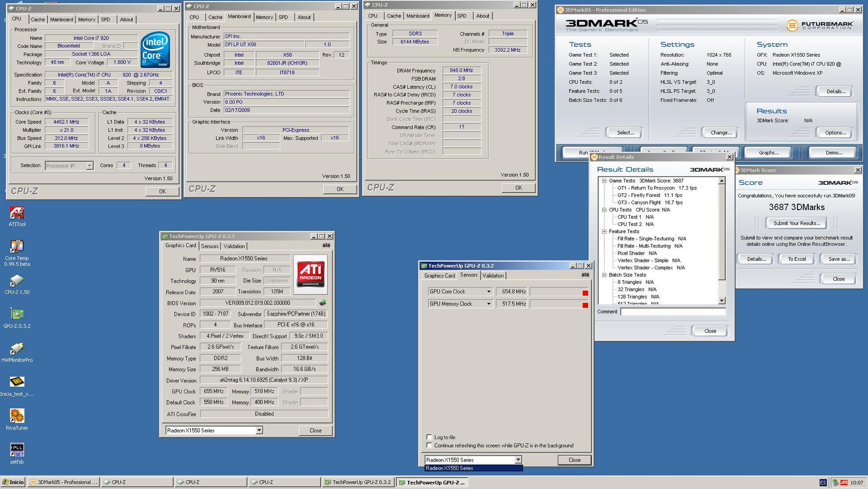Image resolution: width=868 pixels, height=489 pixels.
Task: Switch to 3DMark05 Professional taskbar item
Action: [x=63, y=482]
